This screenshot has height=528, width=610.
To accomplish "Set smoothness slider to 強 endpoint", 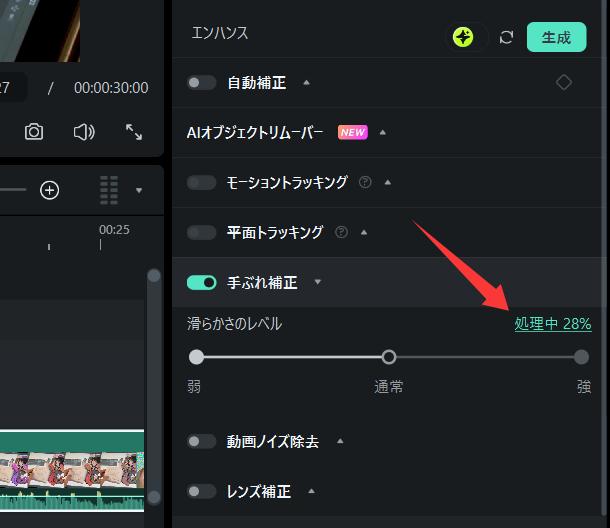I will tap(581, 357).
